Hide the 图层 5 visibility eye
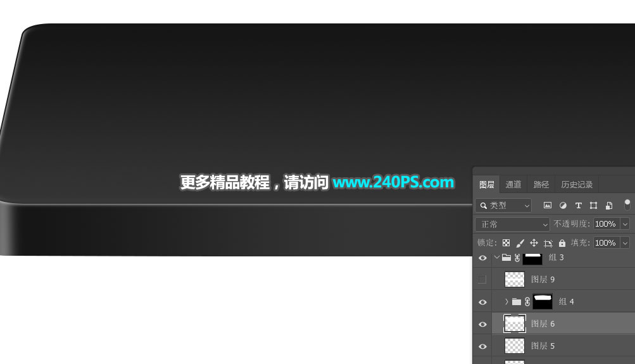 point(482,346)
